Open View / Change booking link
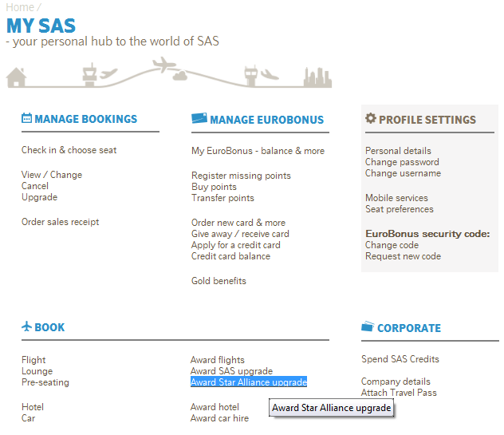This screenshot has width=504, height=435. pyautogui.click(x=52, y=175)
